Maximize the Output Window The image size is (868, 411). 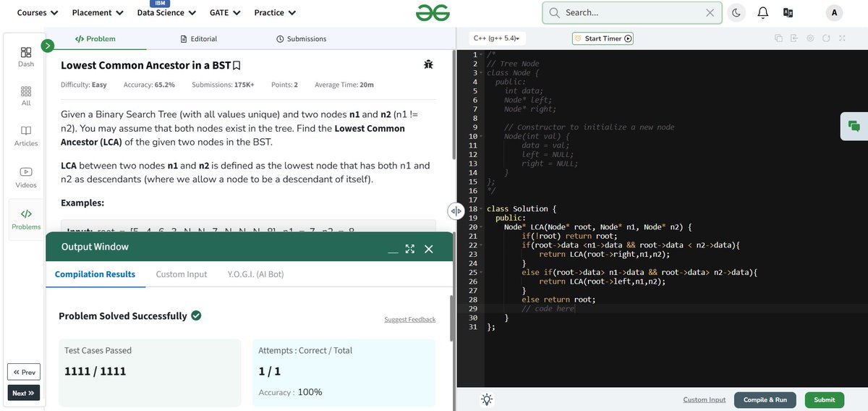[x=410, y=248]
